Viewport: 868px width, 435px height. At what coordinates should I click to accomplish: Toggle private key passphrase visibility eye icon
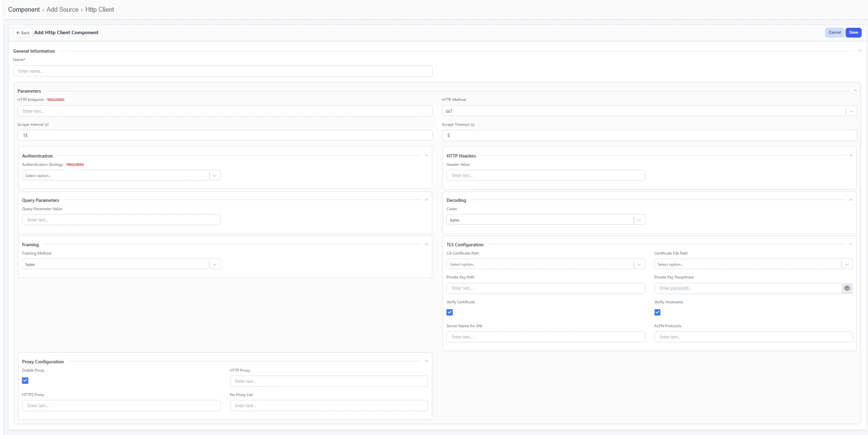[x=847, y=288]
